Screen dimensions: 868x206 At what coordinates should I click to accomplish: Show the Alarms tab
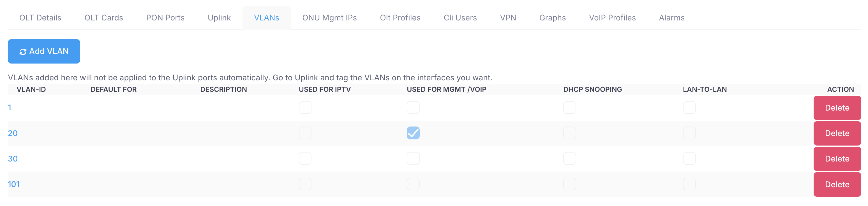click(x=671, y=18)
